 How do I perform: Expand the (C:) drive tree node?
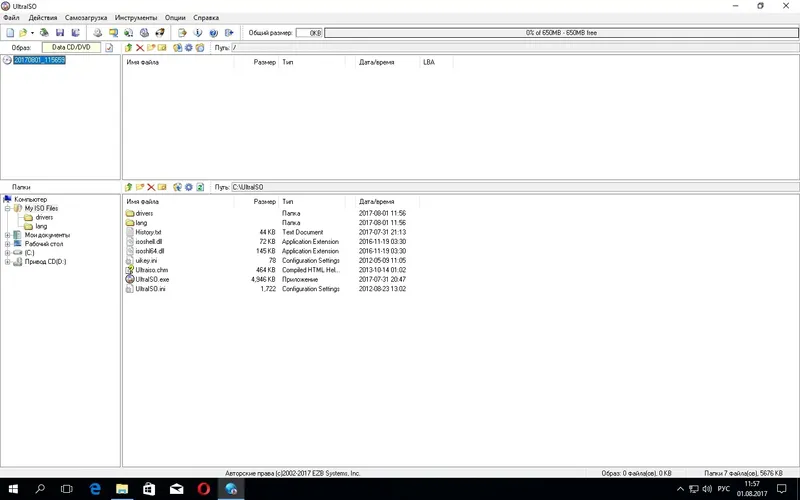[x=8, y=253]
